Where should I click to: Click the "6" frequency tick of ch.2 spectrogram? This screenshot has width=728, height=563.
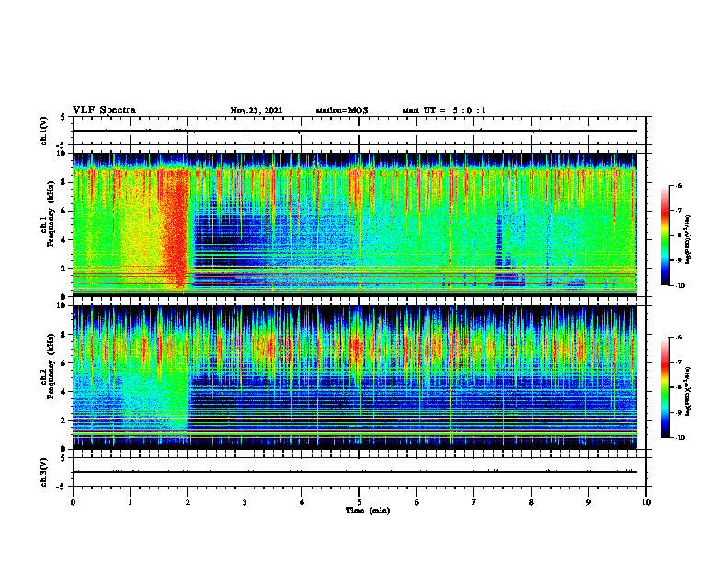(x=65, y=363)
